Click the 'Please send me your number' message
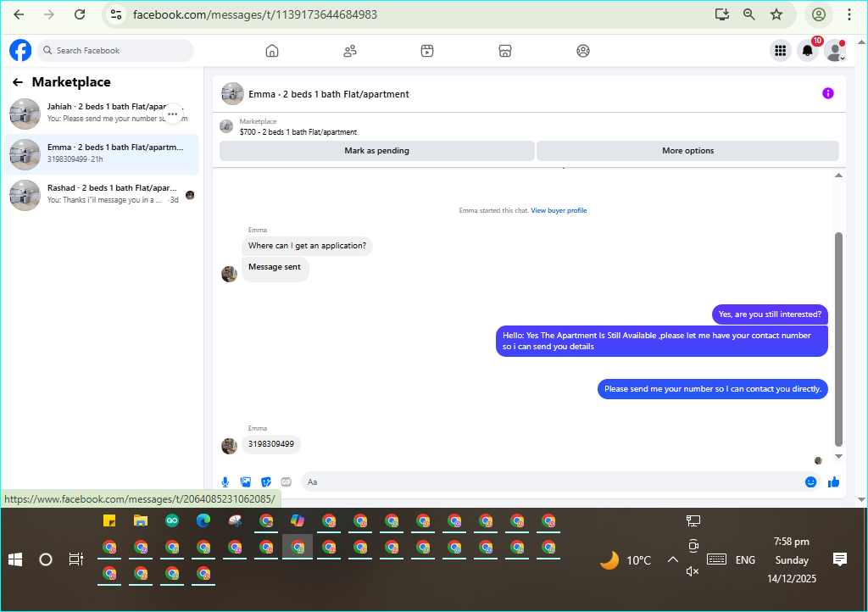The height and width of the screenshot is (612, 868). pyautogui.click(x=712, y=389)
